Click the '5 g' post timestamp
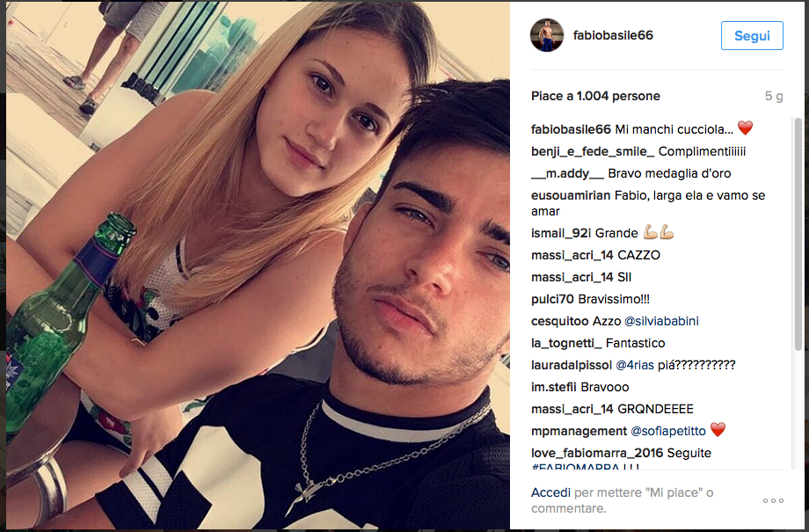 point(774,96)
